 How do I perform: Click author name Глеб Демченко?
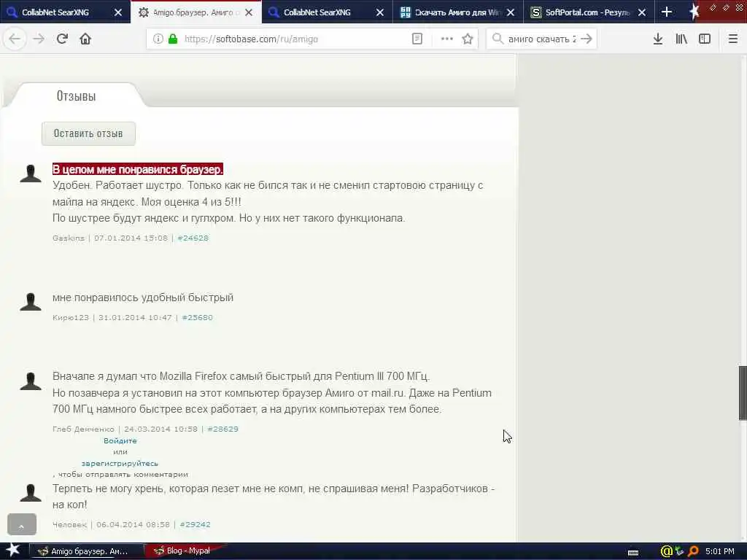(x=83, y=429)
